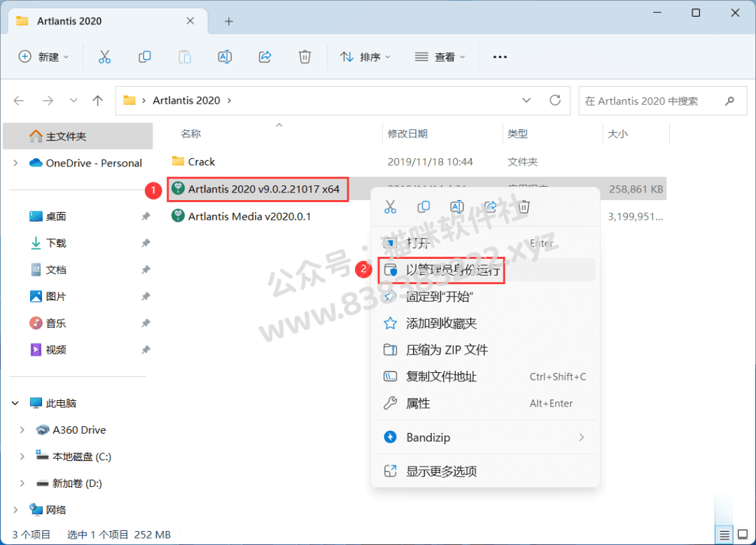Sort by 名称 column header
Image resolution: width=756 pixels, height=545 pixels.
[x=190, y=134]
